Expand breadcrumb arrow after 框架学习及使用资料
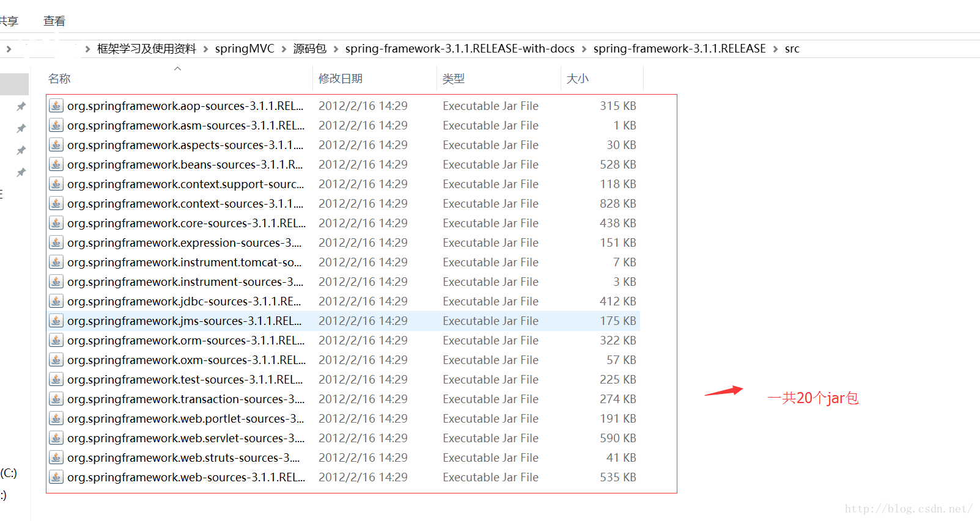The height and width of the screenshot is (521, 980). point(205,49)
